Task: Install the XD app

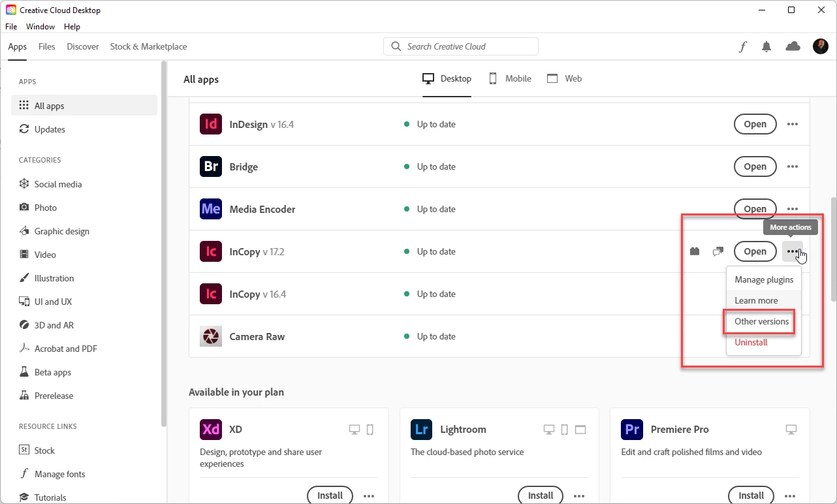Action: [330, 496]
